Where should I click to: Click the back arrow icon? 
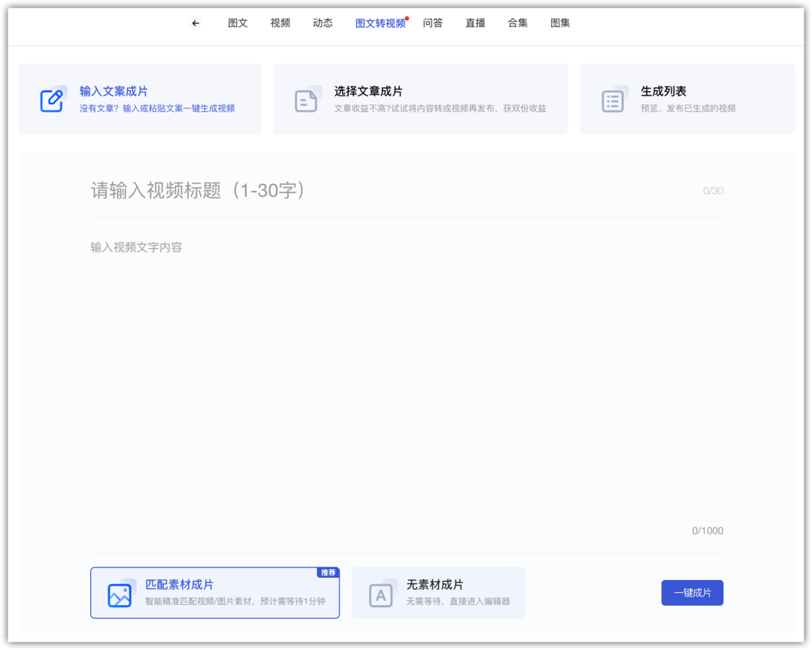click(x=195, y=23)
